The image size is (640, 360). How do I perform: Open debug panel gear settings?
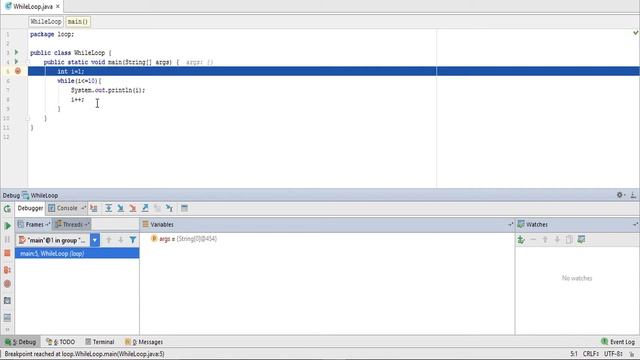tap(620, 195)
